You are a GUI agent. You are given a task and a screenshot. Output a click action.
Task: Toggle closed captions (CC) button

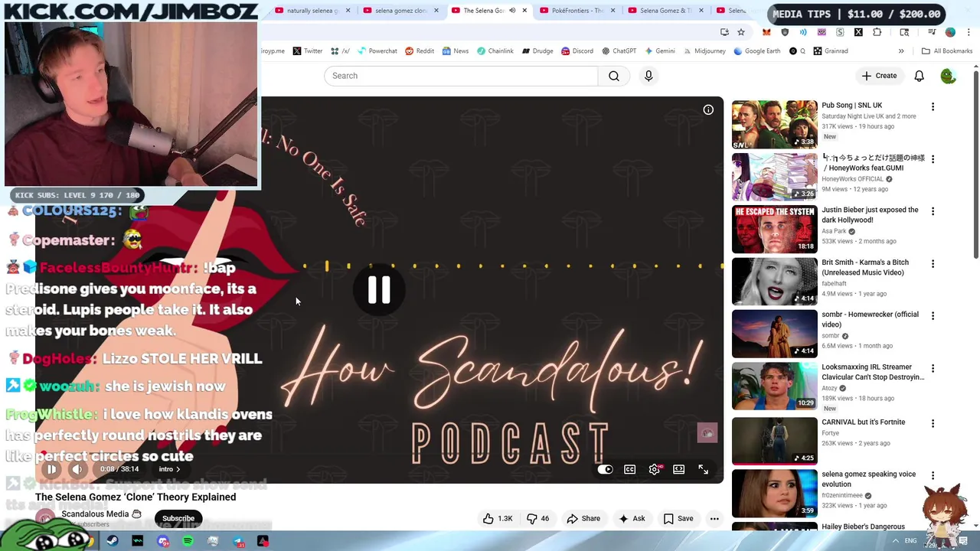(629, 469)
